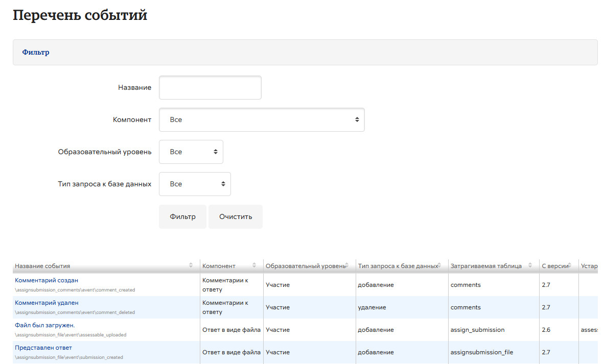Open the Комментарий удален event link
The width and height of the screenshot is (604, 364).
click(47, 303)
